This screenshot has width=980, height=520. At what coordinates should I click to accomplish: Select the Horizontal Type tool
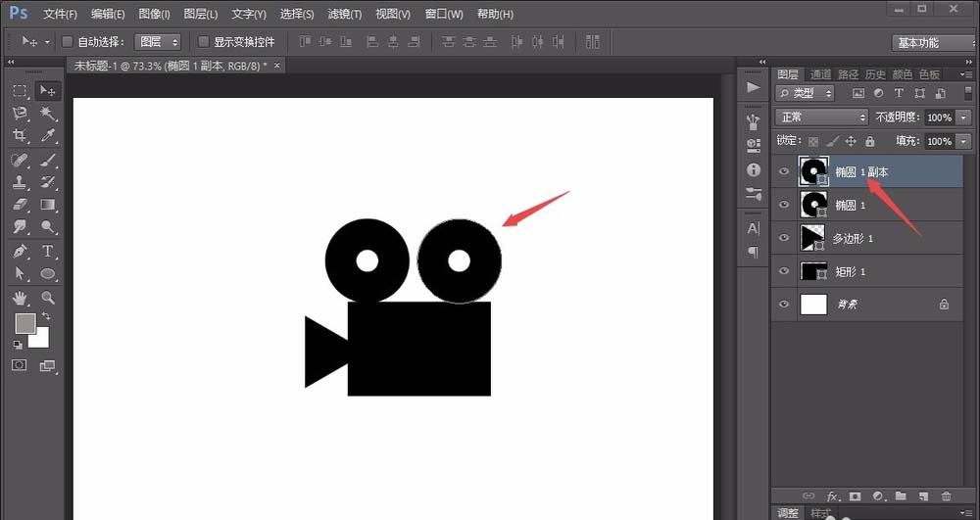[x=48, y=251]
